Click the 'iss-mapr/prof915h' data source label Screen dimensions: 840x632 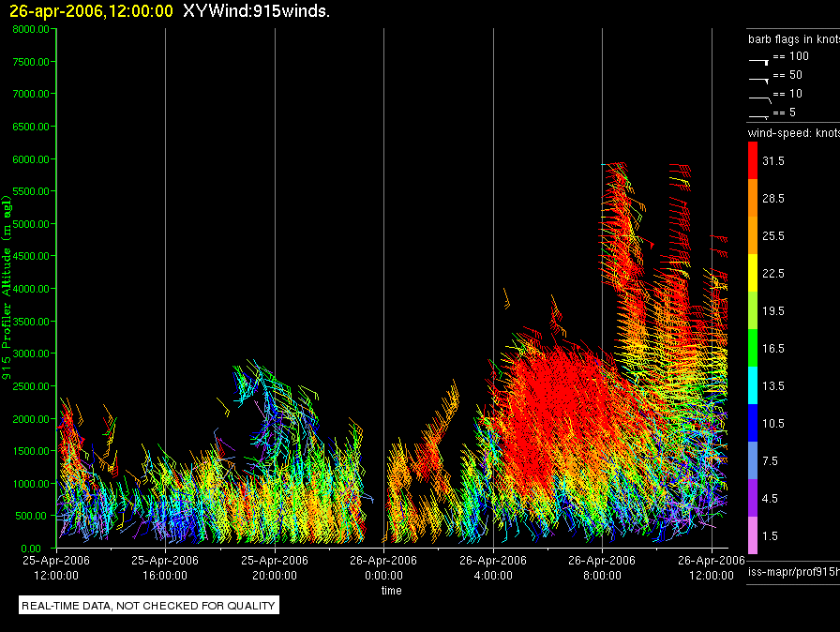point(794,572)
